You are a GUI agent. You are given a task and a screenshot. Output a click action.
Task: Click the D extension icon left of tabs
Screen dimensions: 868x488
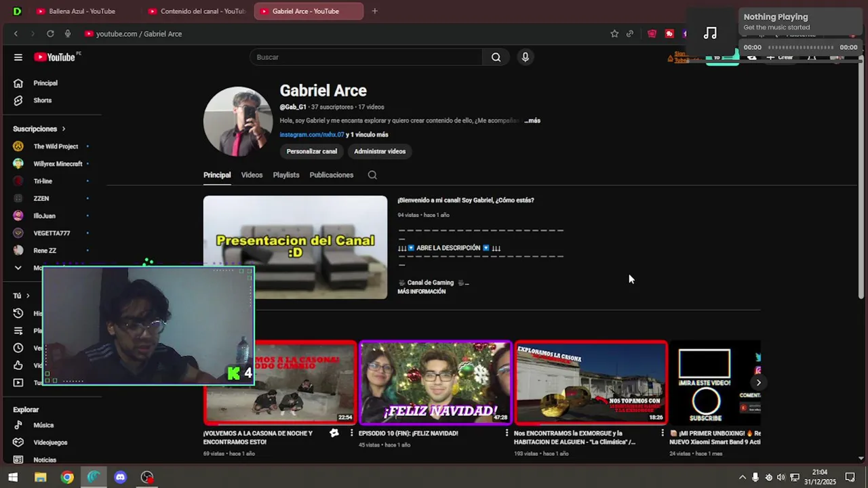[17, 11]
